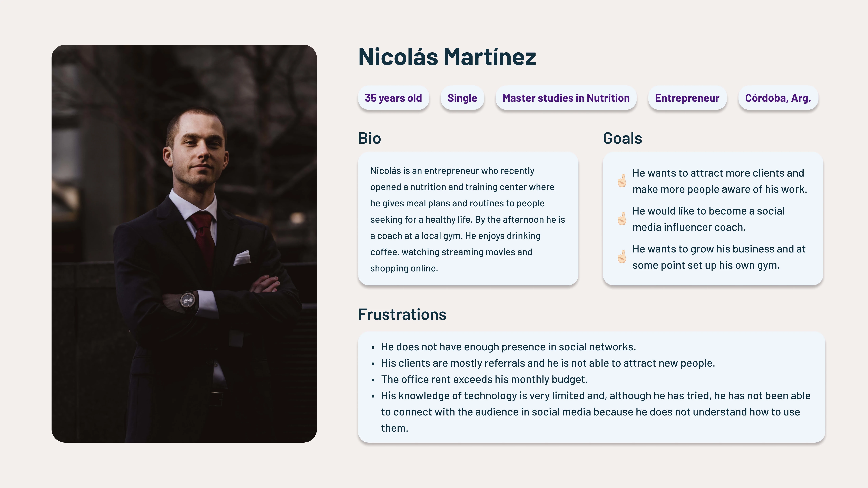
Task: Click the "Entrepreneur" chip
Action: [x=687, y=98]
